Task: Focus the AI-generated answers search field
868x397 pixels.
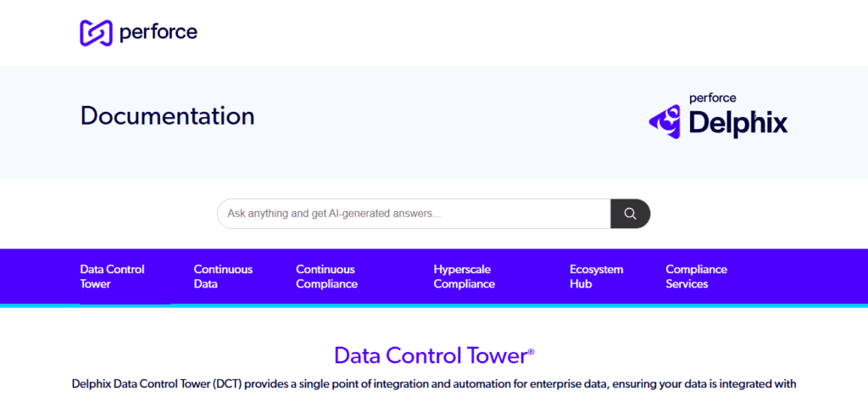Action: pyautogui.click(x=414, y=214)
